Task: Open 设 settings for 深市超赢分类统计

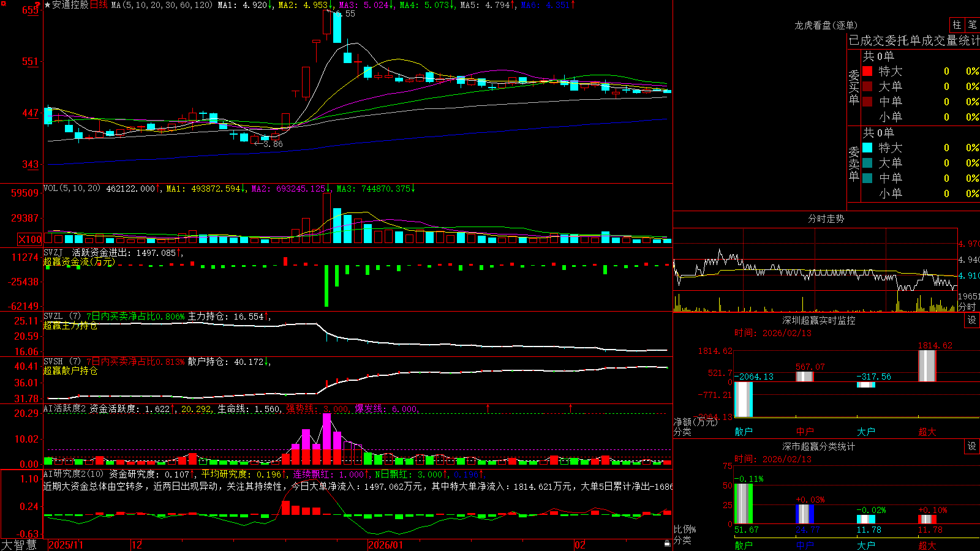Action: (972, 446)
